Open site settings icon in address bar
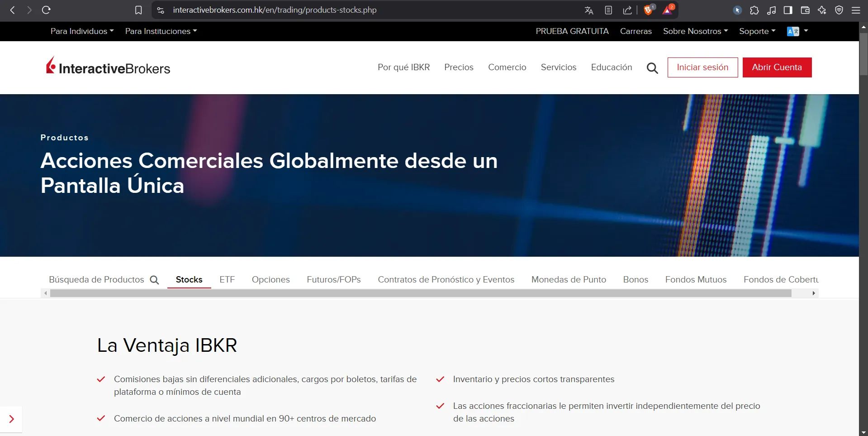868x436 pixels. (161, 10)
